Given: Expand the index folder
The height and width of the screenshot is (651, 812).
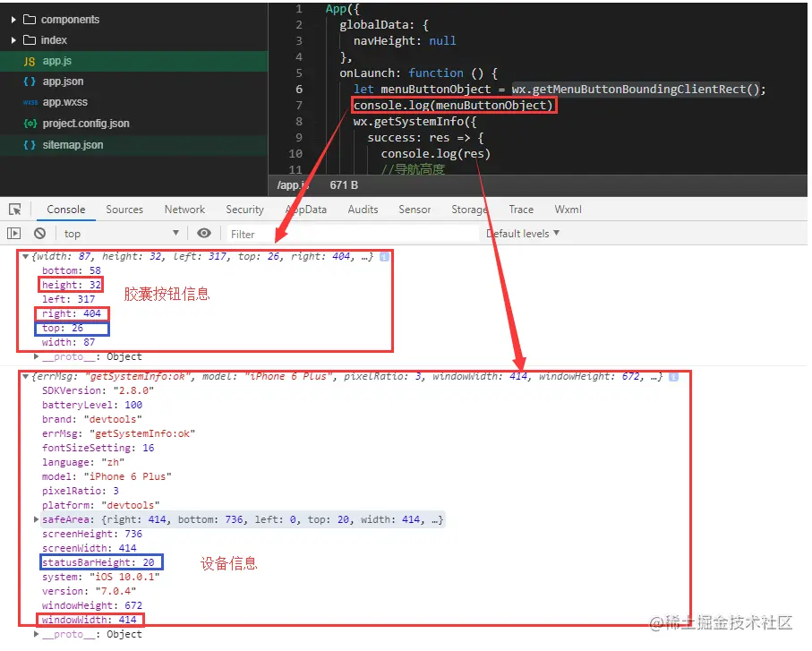Looking at the screenshot, I should pos(13,40).
